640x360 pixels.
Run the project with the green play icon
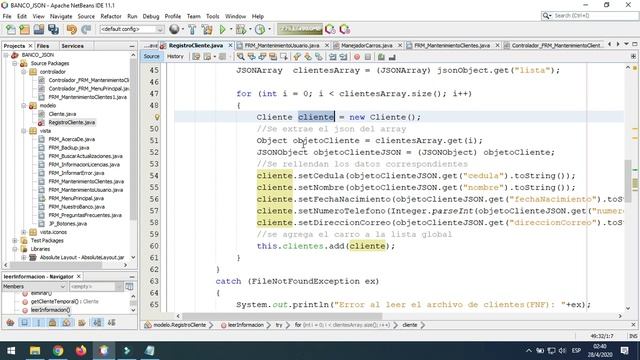click(x=222, y=29)
